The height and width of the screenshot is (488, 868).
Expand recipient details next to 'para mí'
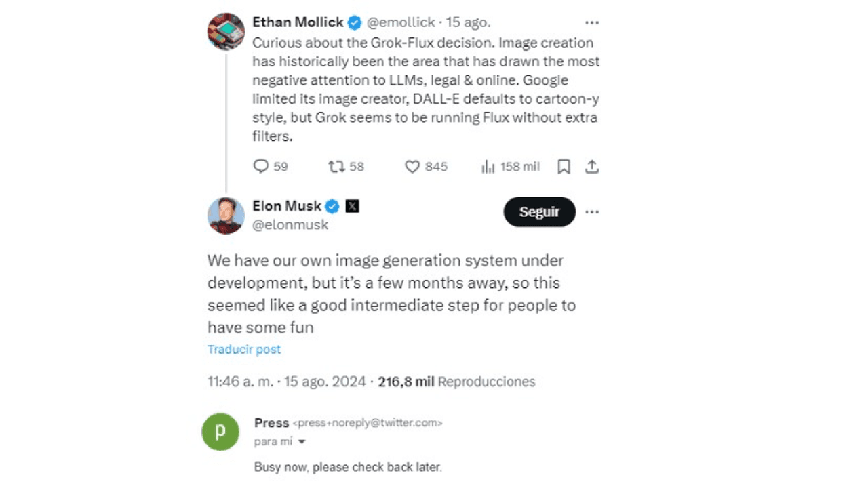pyautogui.click(x=302, y=442)
